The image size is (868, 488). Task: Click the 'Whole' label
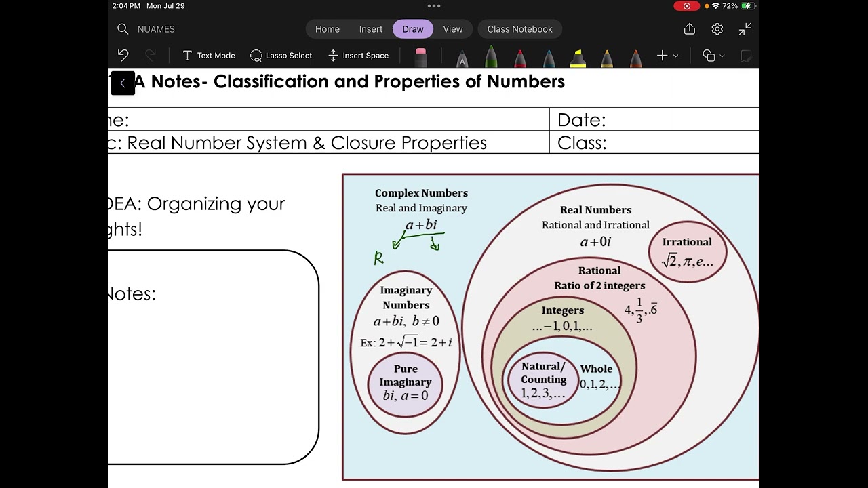tap(596, 369)
